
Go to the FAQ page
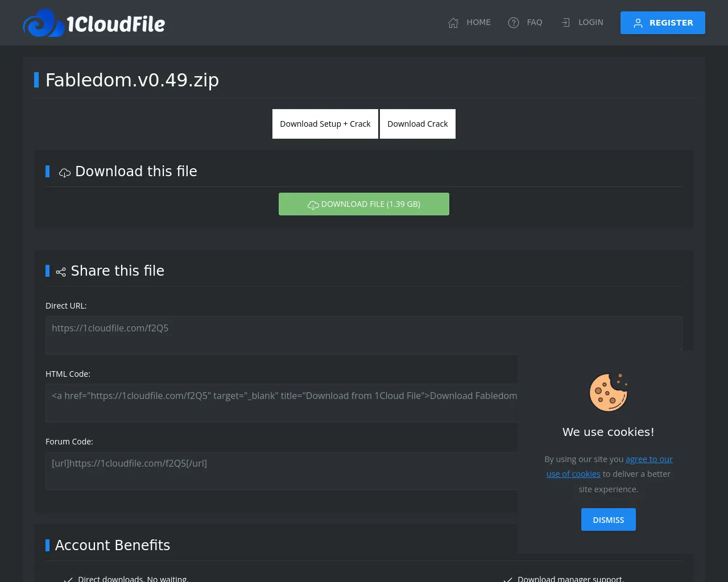pos(534,23)
